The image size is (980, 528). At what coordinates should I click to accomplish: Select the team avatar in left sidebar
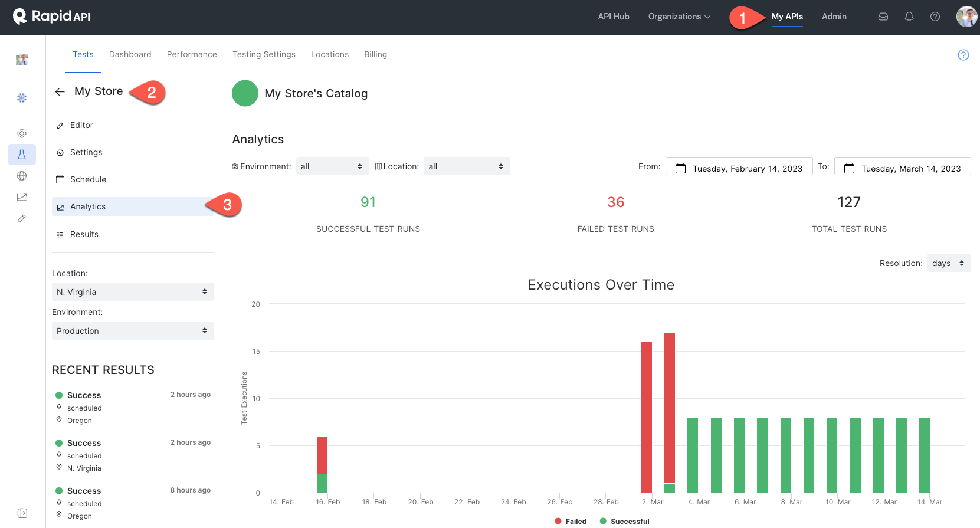click(x=22, y=59)
